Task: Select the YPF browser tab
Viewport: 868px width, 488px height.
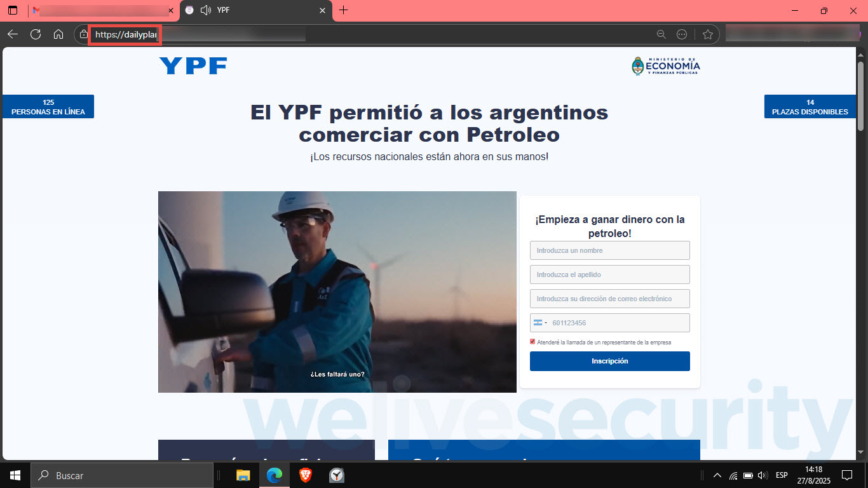Action: (256, 11)
